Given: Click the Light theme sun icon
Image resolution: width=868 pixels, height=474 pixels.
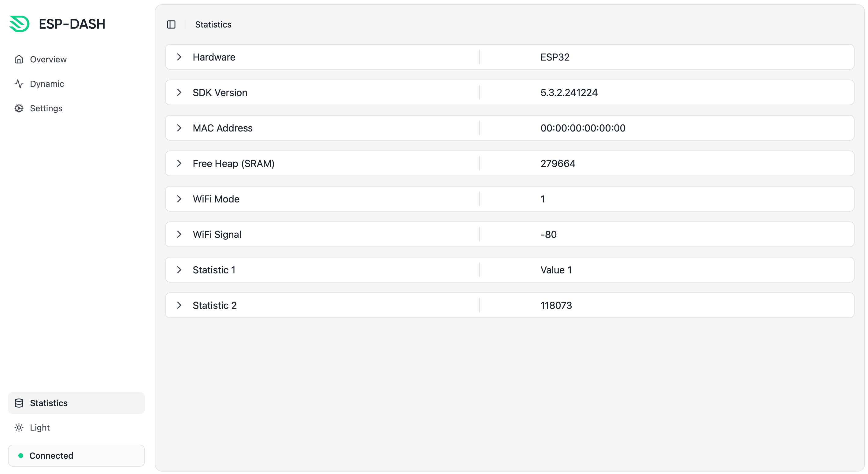Looking at the screenshot, I should [19, 428].
